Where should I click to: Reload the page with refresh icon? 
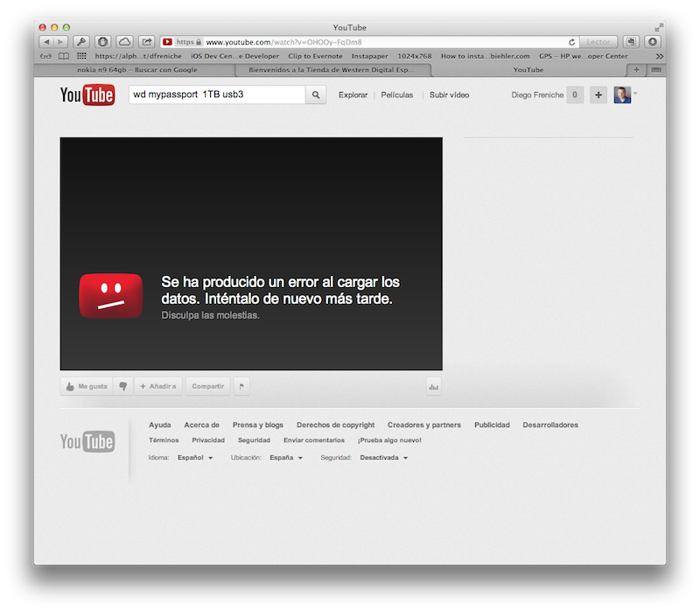click(x=572, y=42)
